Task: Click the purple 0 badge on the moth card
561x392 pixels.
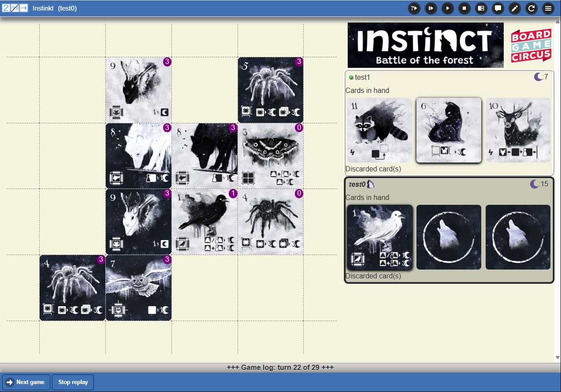Action: (x=299, y=128)
